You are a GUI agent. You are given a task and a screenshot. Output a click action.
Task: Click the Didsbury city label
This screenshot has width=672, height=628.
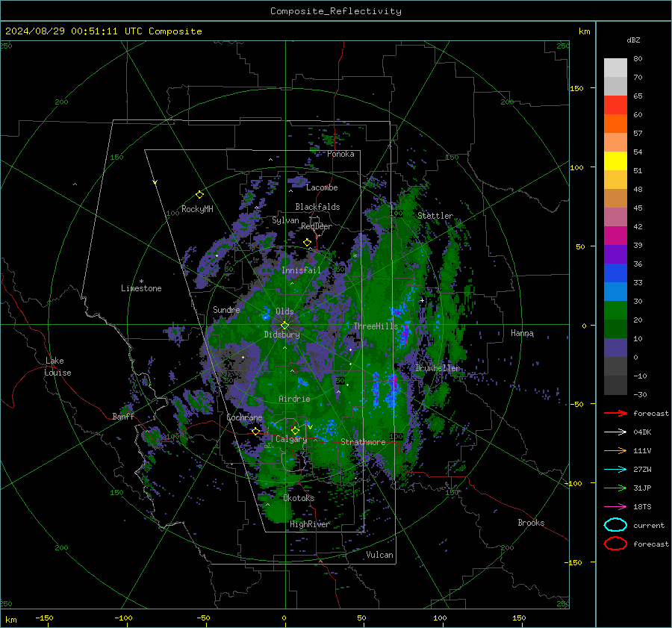(281, 335)
